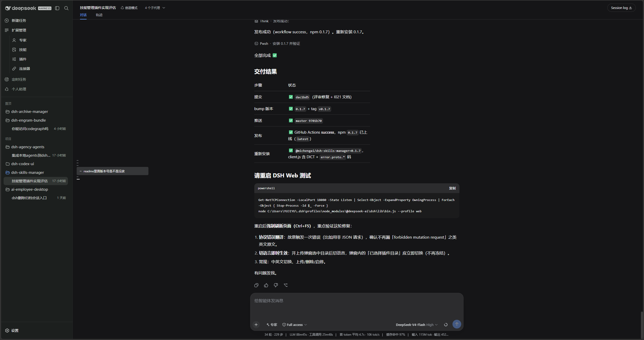This screenshot has height=340, width=644.
Task: Download the Session log
Action: [x=621, y=8]
